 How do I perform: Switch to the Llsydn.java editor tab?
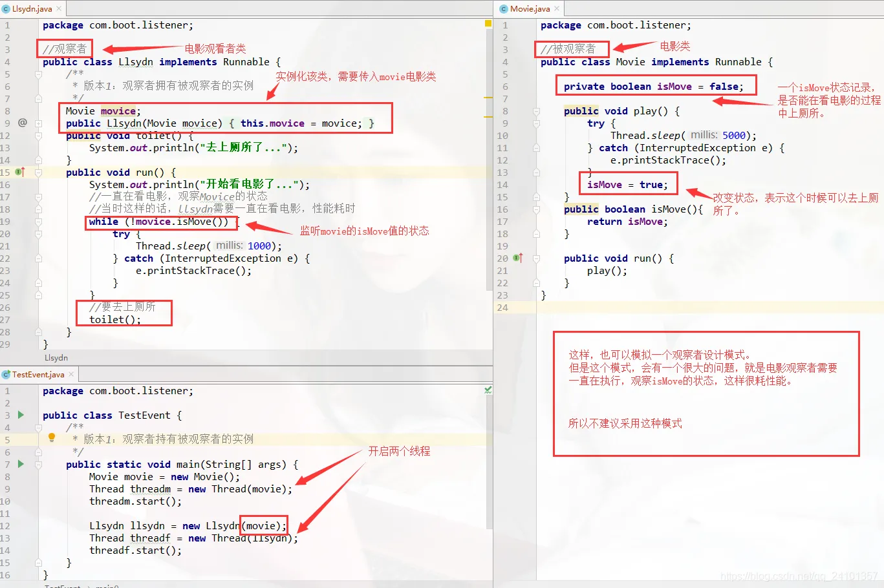(x=32, y=8)
